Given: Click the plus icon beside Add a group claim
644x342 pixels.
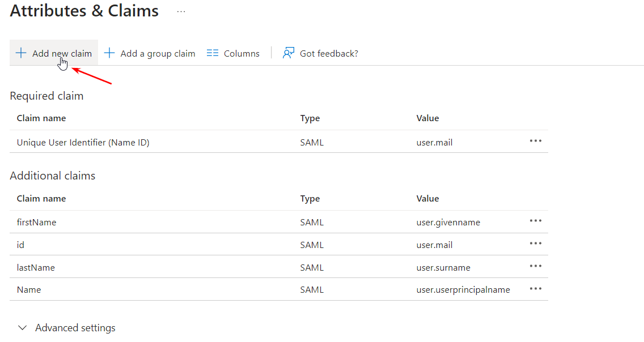Looking at the screenshot, I should coord(109,53).
